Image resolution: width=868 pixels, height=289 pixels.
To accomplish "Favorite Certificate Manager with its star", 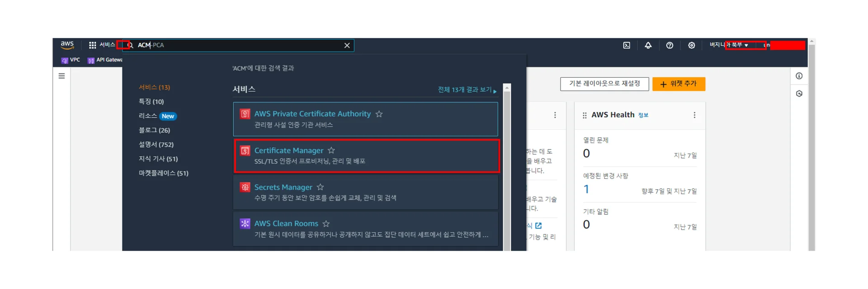I will tap(331, 150).
